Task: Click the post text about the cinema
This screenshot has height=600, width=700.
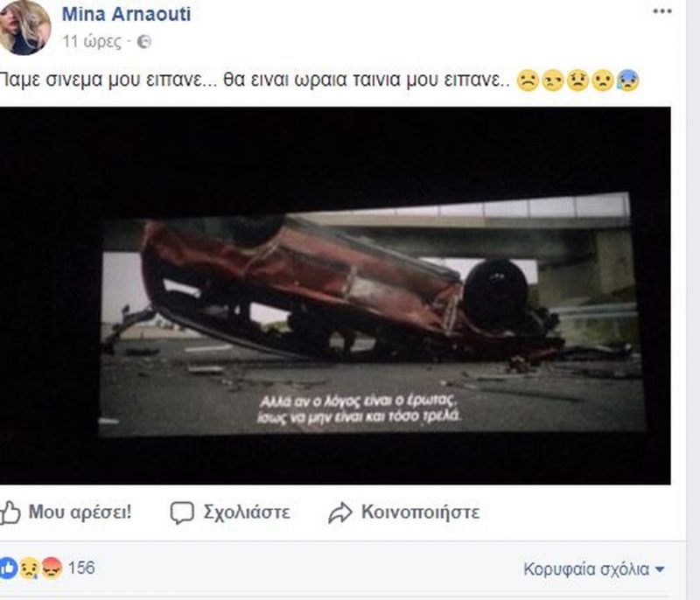Action: tap(255, 80)
